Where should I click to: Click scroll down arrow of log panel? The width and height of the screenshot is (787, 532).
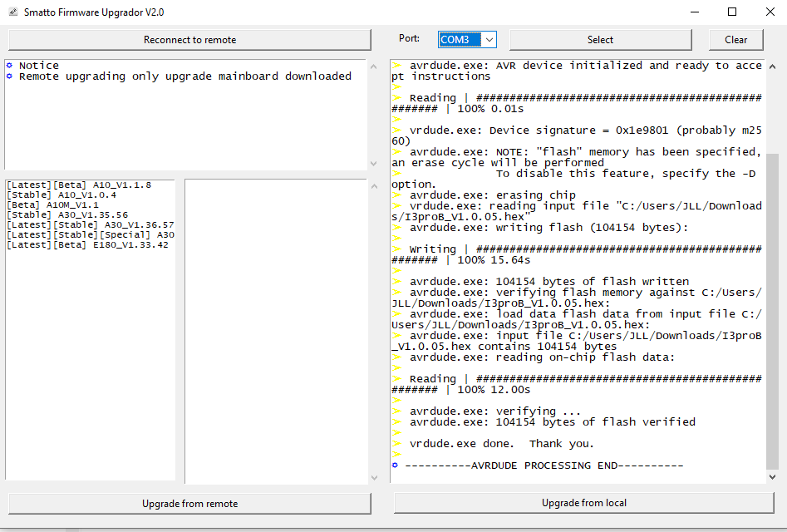pyautogui.click(x=772, y=477)
